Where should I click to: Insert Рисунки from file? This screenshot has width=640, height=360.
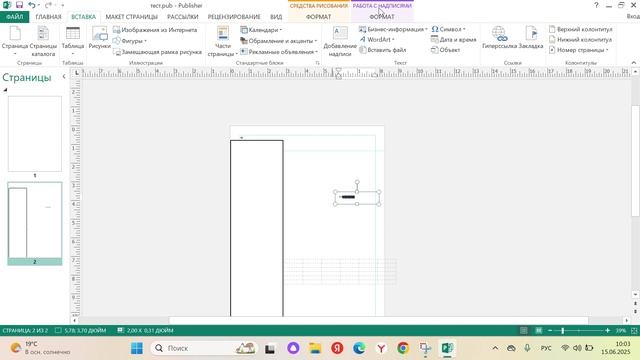pos(100,38)
